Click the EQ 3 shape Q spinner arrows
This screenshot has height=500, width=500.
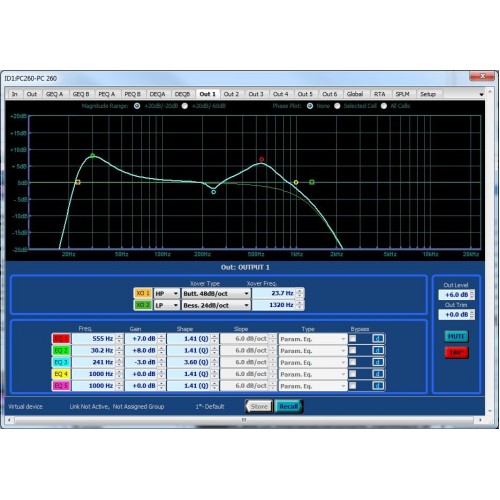click(214, 362)
